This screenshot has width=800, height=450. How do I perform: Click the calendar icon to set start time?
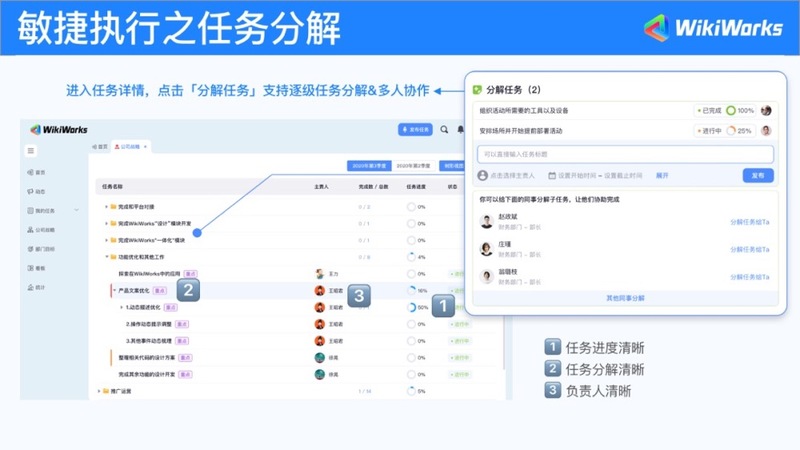click(551, 176)
